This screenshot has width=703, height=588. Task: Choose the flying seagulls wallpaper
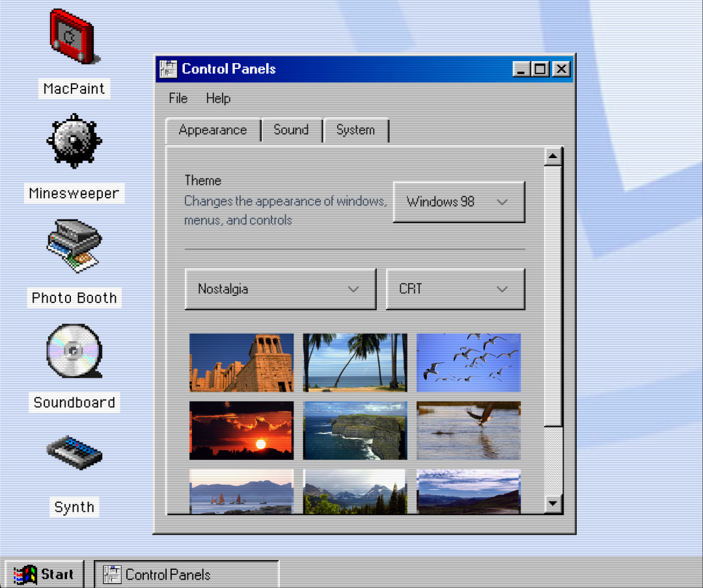469,362
